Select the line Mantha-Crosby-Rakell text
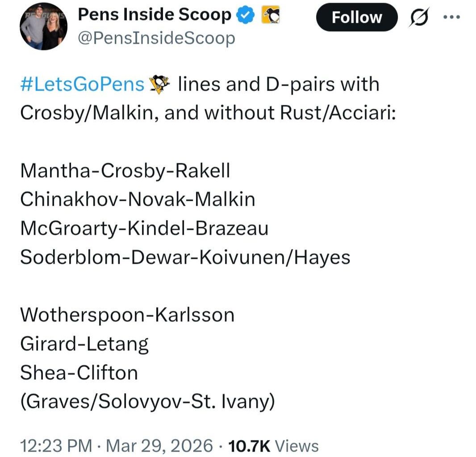Viewport: 476px width, 457px height. 125,170
